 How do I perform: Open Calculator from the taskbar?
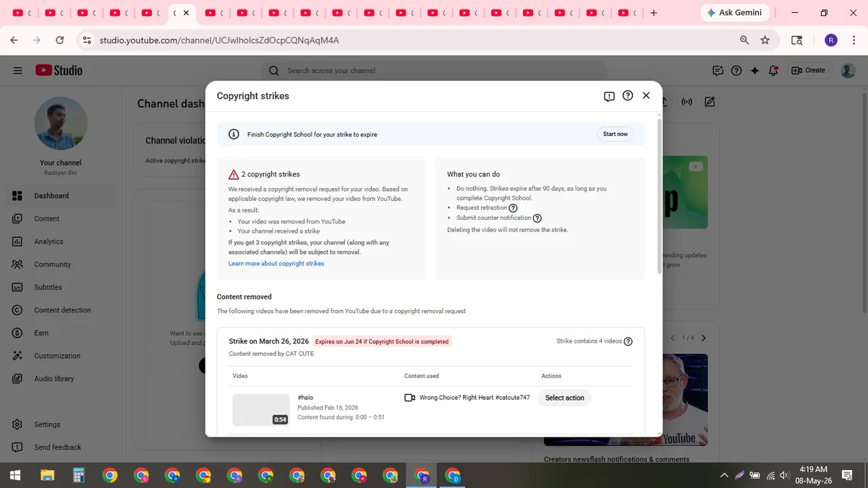(79, 475)
